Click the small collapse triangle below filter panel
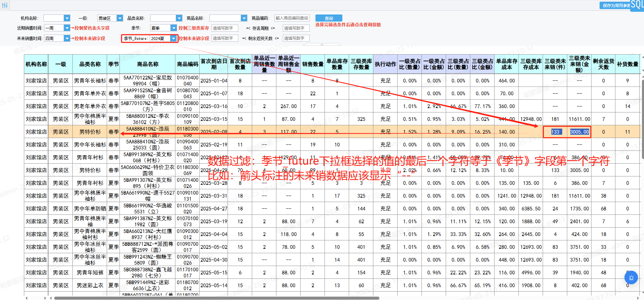Image resolution: width=644 pixels, height=300 pixels. tap(322, 44)
